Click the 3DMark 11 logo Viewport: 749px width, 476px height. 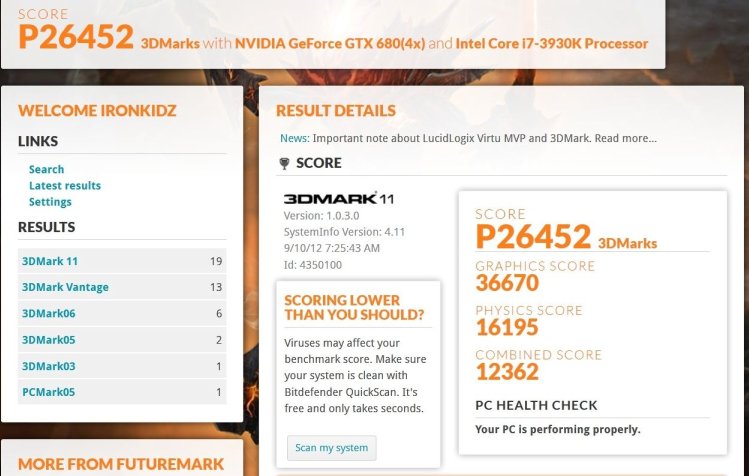339,198
